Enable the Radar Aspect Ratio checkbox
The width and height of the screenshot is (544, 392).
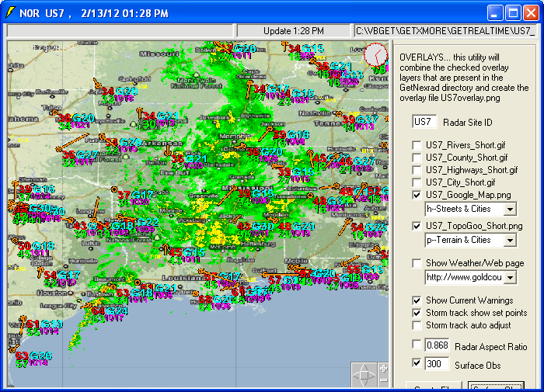[x=418, y=345]
